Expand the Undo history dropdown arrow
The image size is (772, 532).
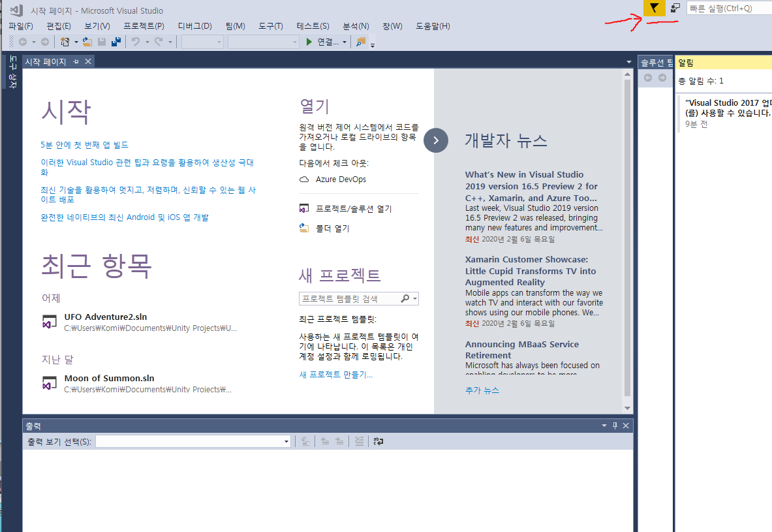coord(147,42)
